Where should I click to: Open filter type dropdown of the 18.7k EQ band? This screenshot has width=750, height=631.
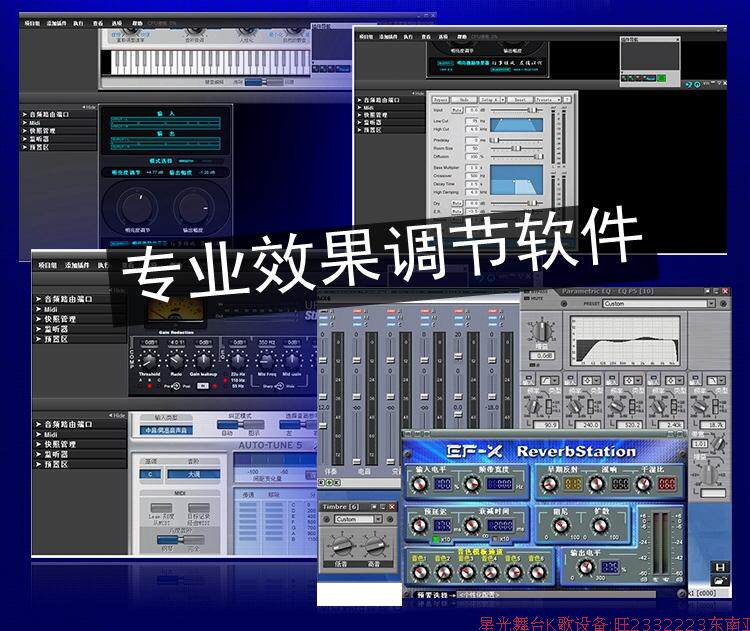click(x=715, y=380)
